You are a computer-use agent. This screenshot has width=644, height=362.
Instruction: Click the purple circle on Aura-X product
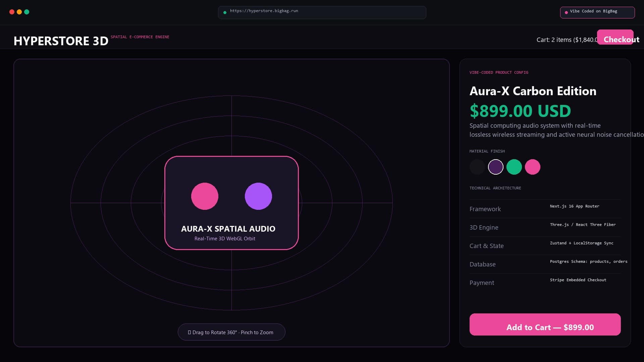pyautogui.click(x=258, y=196)
